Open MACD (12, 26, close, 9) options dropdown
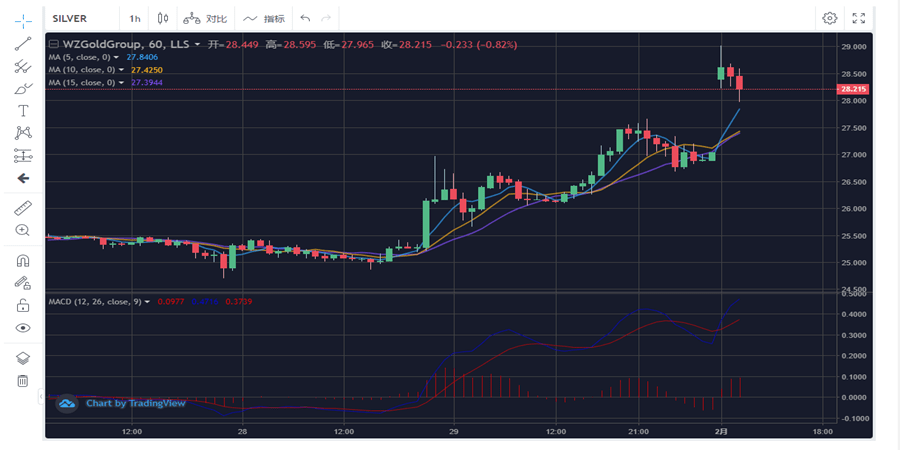 pos(147,301)
